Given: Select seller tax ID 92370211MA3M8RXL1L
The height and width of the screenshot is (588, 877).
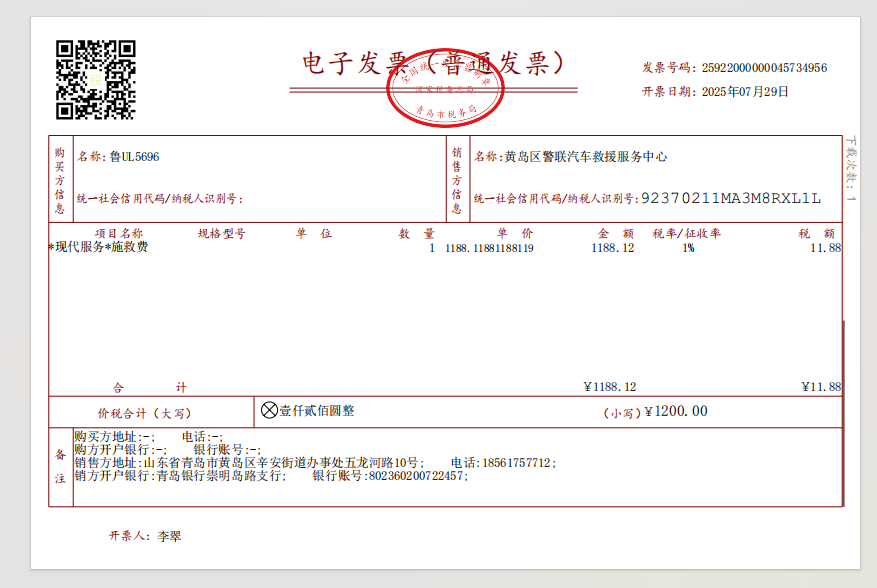Looking at the screenshot, I should pyautogui.click(x=730, y=198).
